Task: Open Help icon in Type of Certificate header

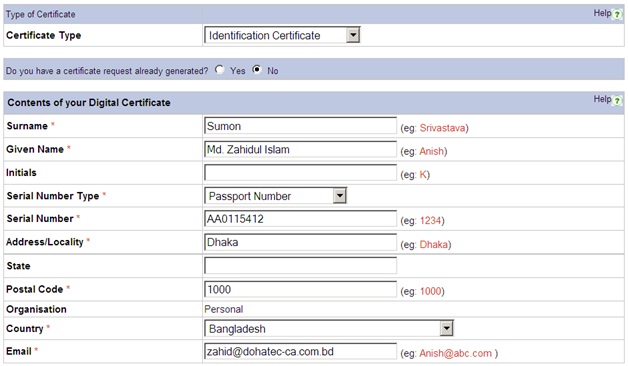Action: pyautogui.click(x=617, y=15)
